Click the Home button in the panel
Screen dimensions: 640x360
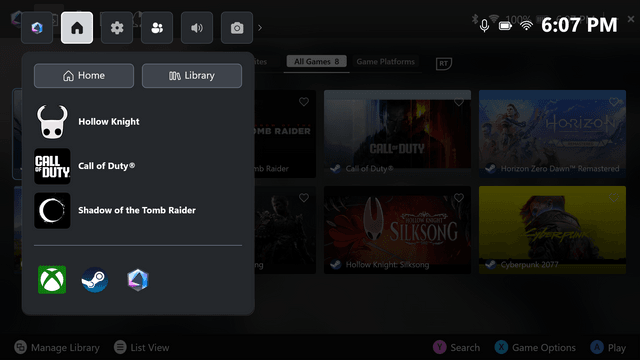pyautogui.click(x=84, y=76)
